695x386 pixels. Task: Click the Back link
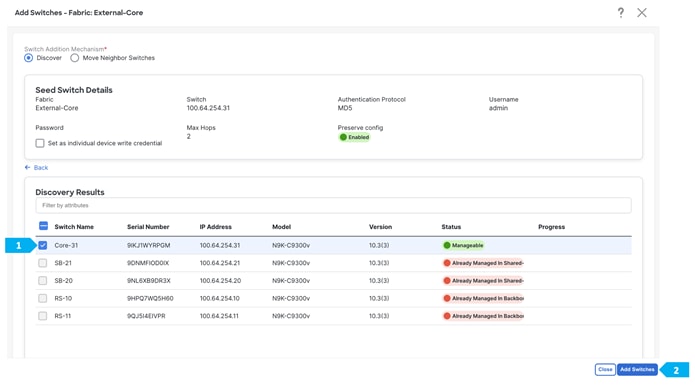36,168
